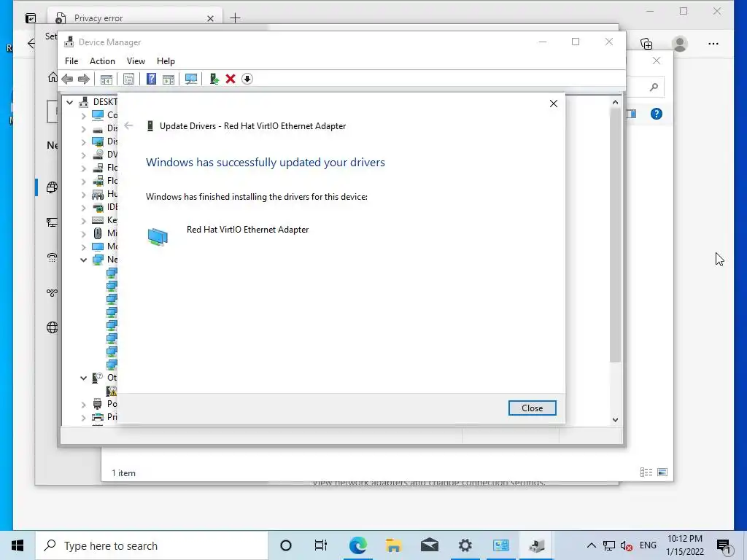Click the Settings sidebar Proxy globe icon
The width and height of the screenshot is (747, 560).
coord(52,327)
